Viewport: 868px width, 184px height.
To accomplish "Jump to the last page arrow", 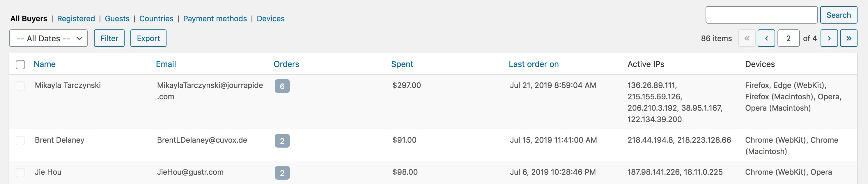I will (848, 38).
